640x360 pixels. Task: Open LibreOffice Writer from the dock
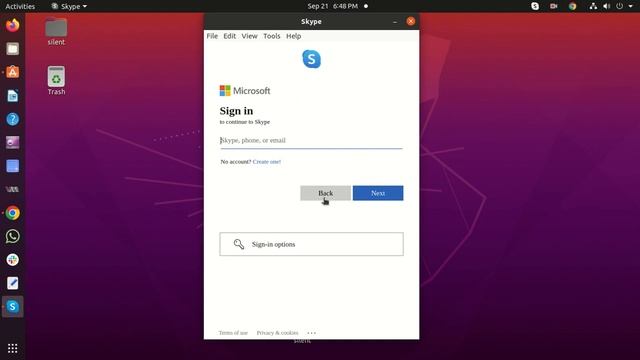13,96
